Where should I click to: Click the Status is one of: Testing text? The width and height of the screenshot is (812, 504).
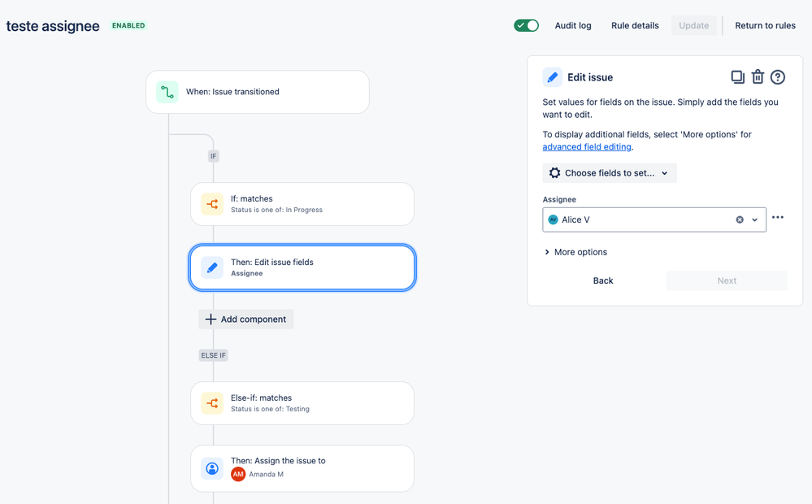(271, 409)
